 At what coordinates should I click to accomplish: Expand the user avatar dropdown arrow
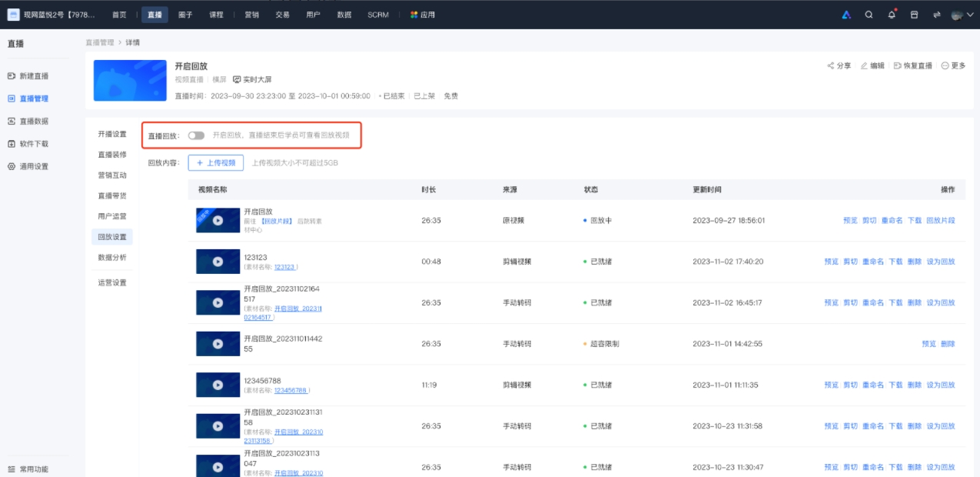[x=969, y=15]
